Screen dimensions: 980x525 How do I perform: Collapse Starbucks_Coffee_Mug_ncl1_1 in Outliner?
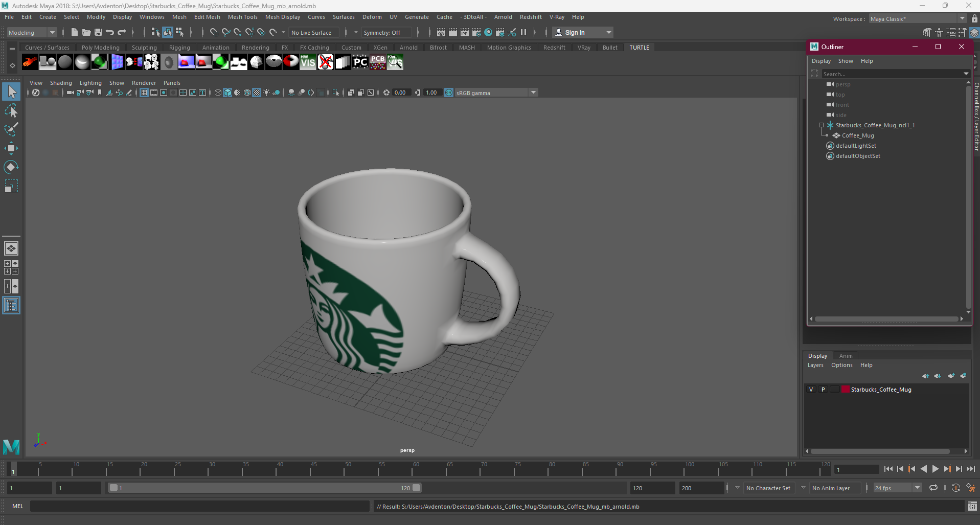[x=821, y=125]
